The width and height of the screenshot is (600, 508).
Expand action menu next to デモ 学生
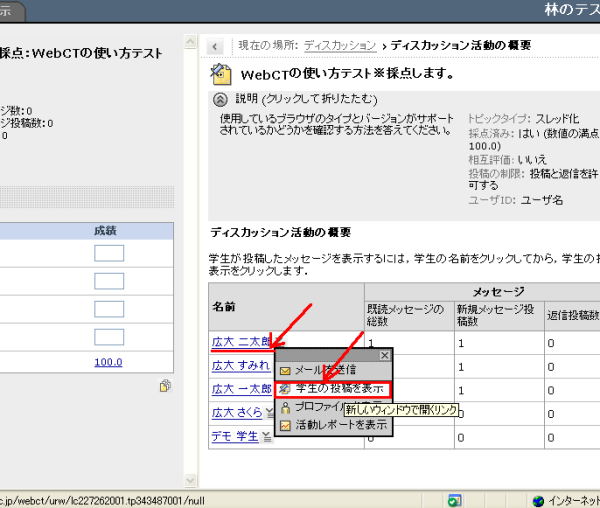tap(266, 436)
